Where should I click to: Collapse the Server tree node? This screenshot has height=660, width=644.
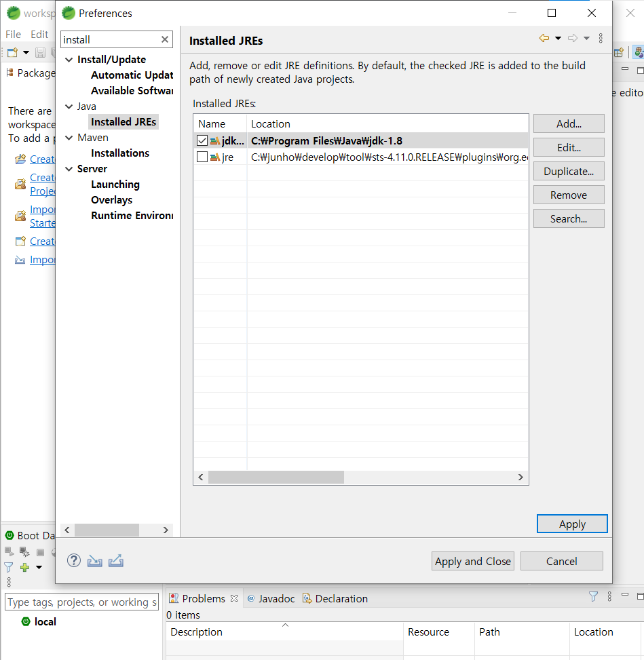coord(69,169)
